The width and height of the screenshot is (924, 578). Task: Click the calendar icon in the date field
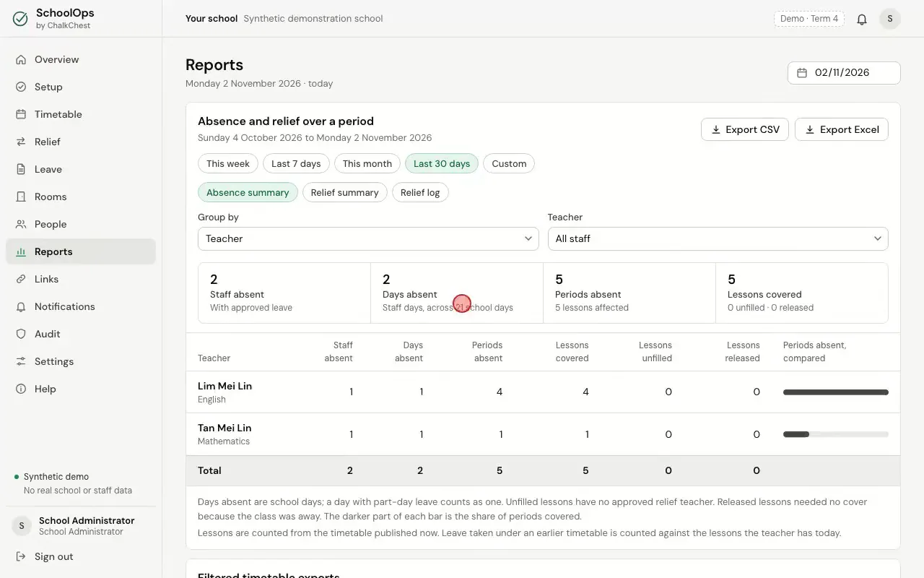[802, 73]
